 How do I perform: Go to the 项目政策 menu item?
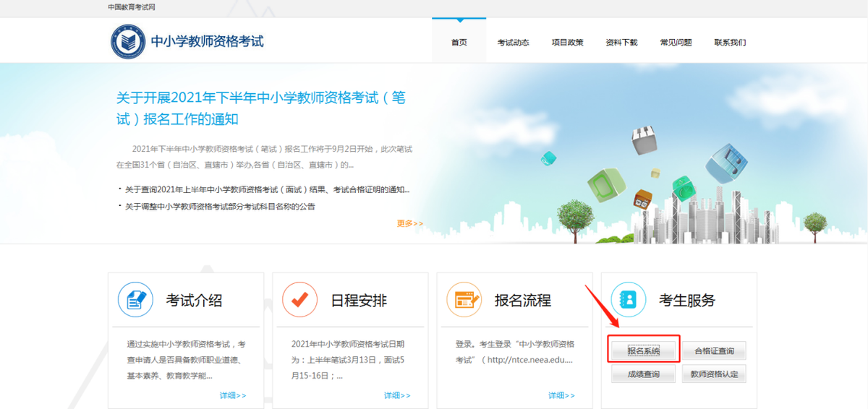[x=567, y=42]
